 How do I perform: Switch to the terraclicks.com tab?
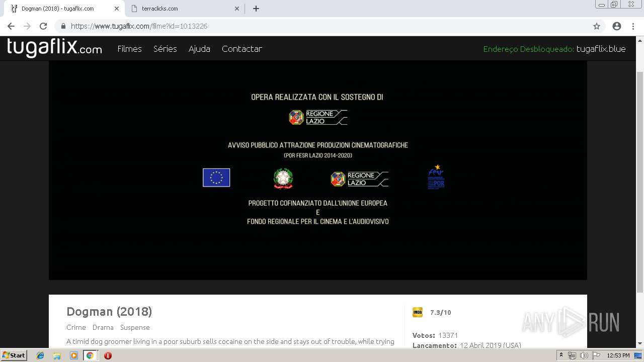coord(184,9)
